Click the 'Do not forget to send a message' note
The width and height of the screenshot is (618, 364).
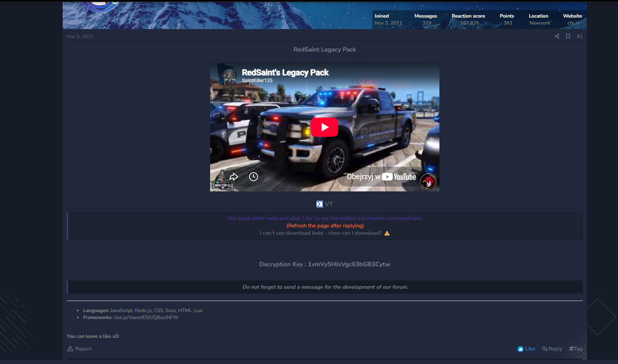pyautogui.click(x=325, y=287)
